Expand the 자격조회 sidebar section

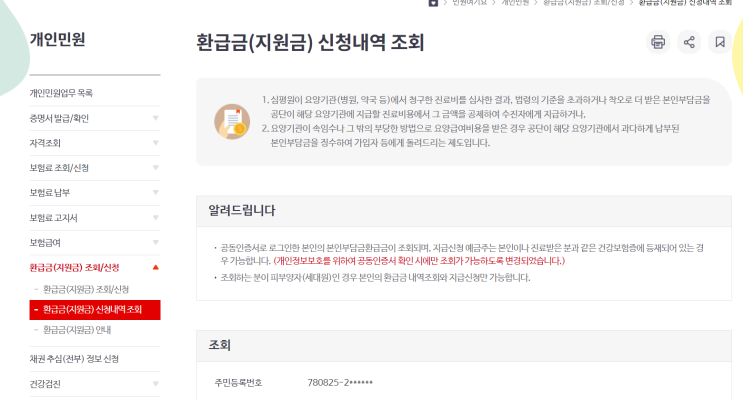(95, 143)
